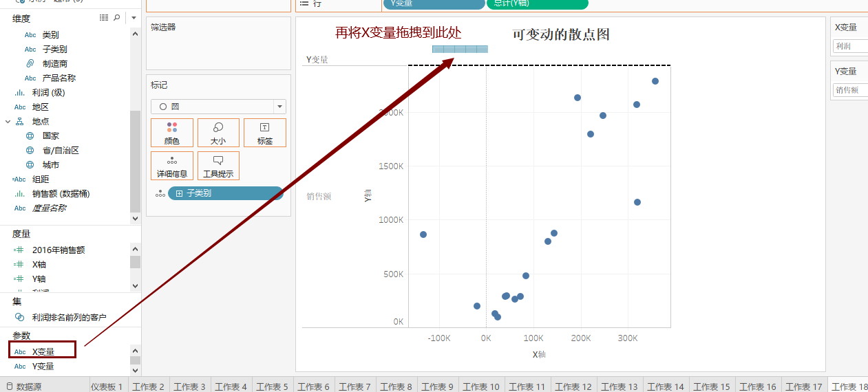Click the bar-chart icon beside 销售额 (数据桶)
This screenshot has height=392, width=868.
click(20, 193)
